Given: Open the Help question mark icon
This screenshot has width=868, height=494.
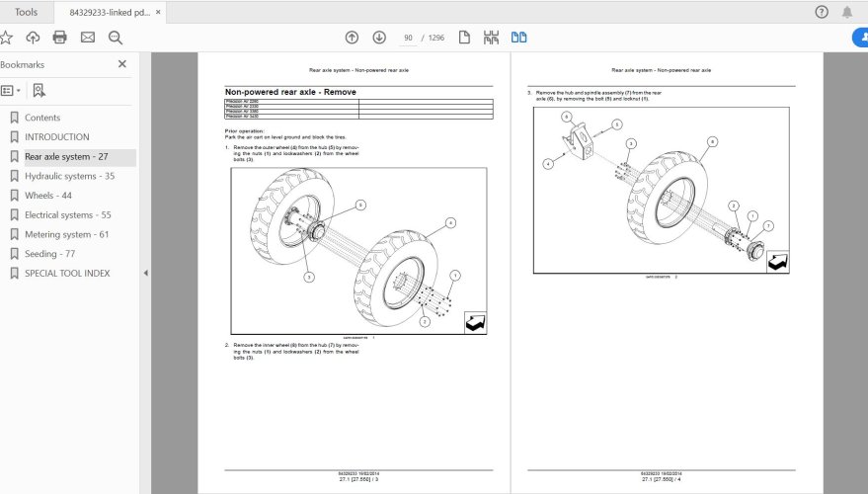Looking at the screenshot, I should click(822, 12).
